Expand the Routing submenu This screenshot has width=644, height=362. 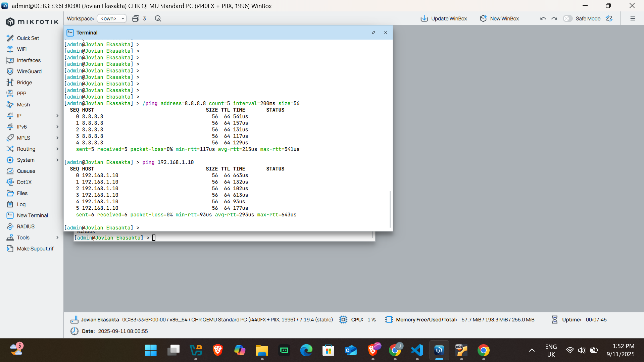(x=57, y=149)
